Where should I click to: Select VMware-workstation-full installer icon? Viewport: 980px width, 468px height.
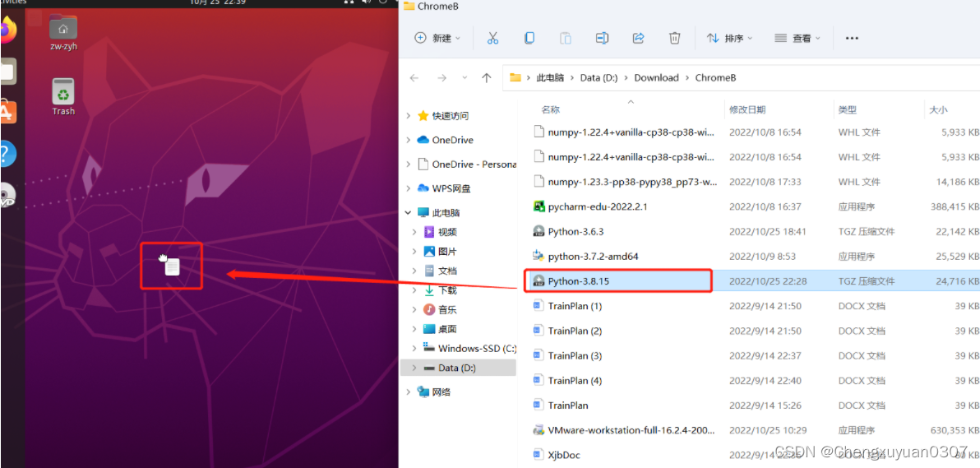(x=539, y=430)
